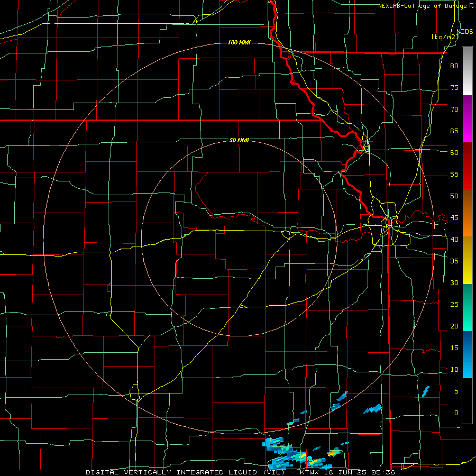
Task: Click the 50 NMI range ring label
Action: pyautogui.click(x=239, y=140)
